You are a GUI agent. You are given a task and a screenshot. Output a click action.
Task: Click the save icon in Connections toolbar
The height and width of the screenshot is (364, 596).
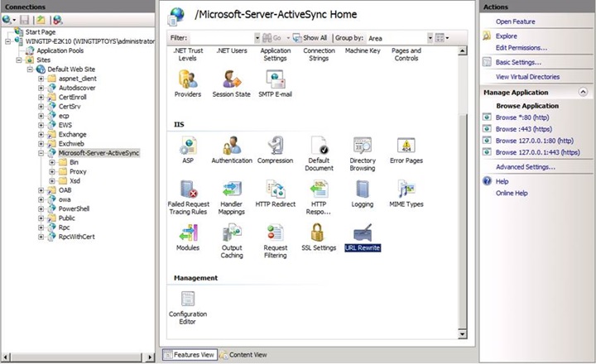click(x=25, y=20)
